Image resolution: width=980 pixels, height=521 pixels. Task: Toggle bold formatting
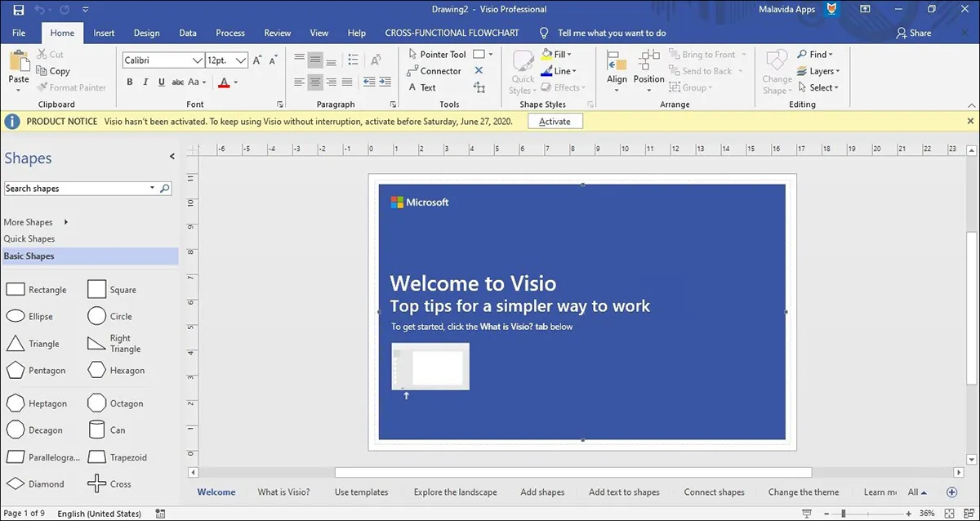point(130,82)
